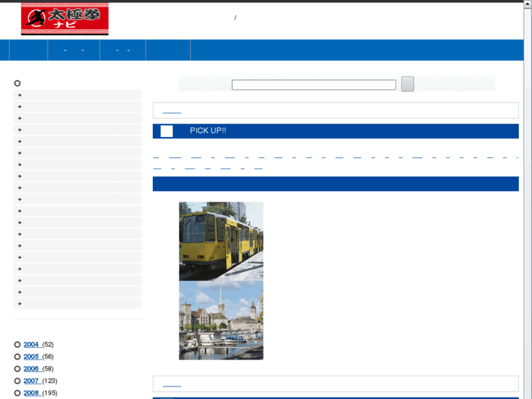Open the 2006 archive link
532x399 pixels.
coord(32,368)
